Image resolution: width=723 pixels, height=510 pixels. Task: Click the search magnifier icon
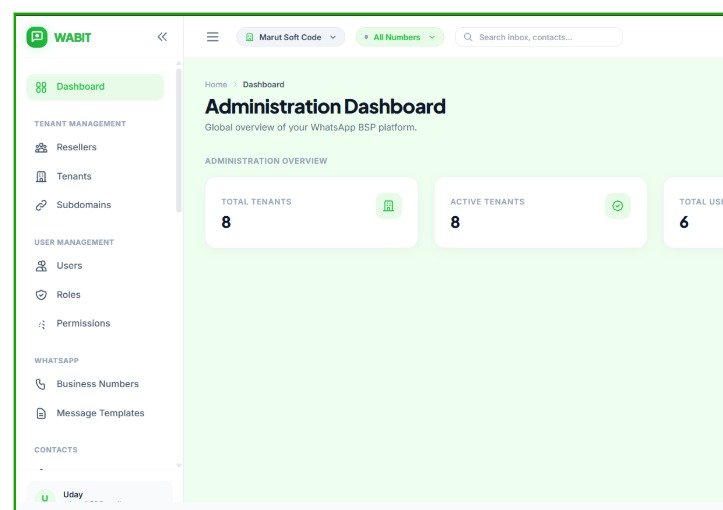tap(468, 37)
